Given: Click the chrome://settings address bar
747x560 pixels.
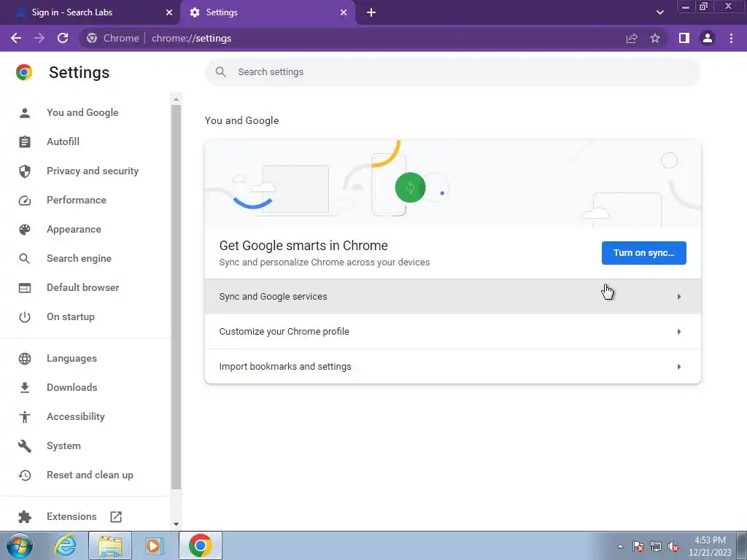Looking at the screenshot, I should (192, 38).
